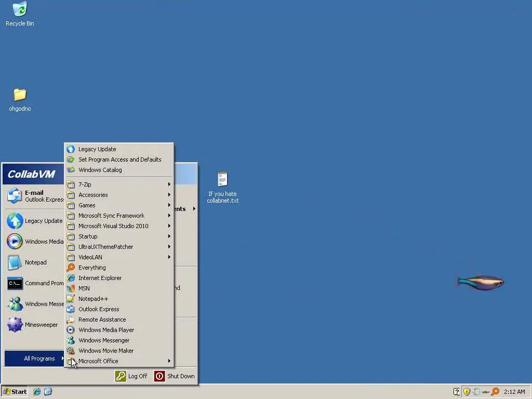Open the UltraUXThemePatcher program group
The height and width of the screenshot is (399, 532).
[119, 247]
